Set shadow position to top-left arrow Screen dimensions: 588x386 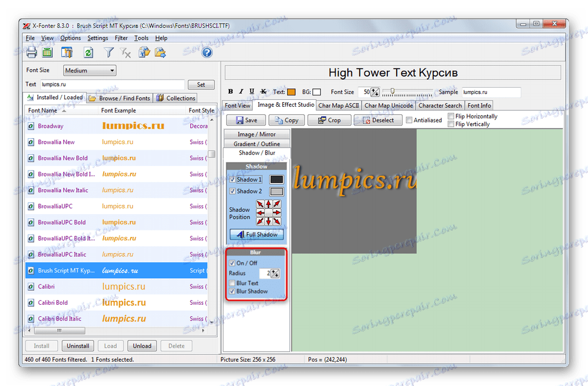coord(260,204)
